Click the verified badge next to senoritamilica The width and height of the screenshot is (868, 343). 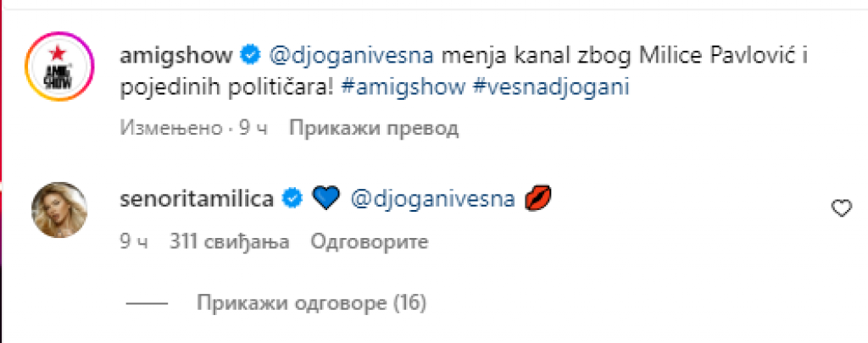(x=292, y=199)
